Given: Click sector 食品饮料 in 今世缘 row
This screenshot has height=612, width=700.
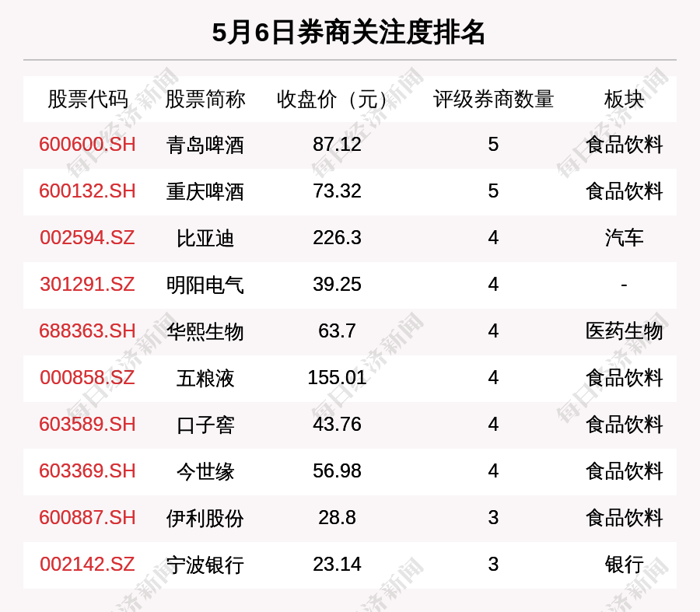Looking at the screenshot, I should point(624,471).
